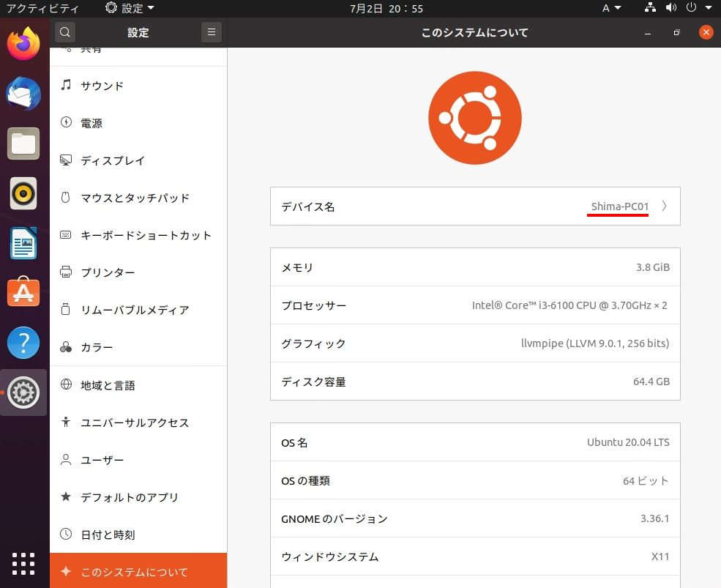Launch Thunderbird mail from the dock
Viewport: 721px width, 588px height.
[x=23, y=94]
